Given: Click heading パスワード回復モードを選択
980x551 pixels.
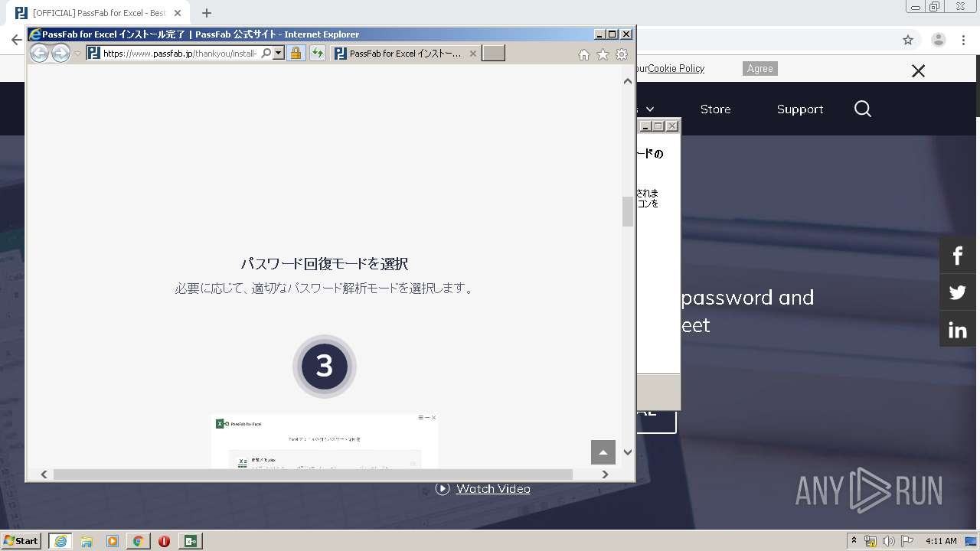Looking at the screenshot, I should point(325,264).
